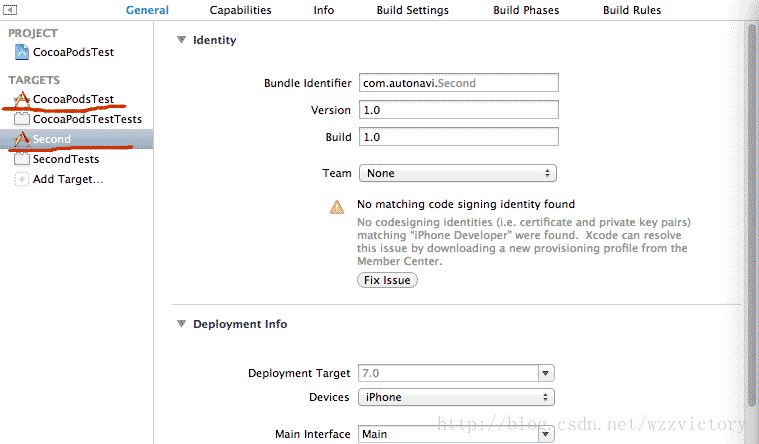Click the CocoaPodsTestTests bundle icon
759x444 pixels.
(x=22, y=119)
